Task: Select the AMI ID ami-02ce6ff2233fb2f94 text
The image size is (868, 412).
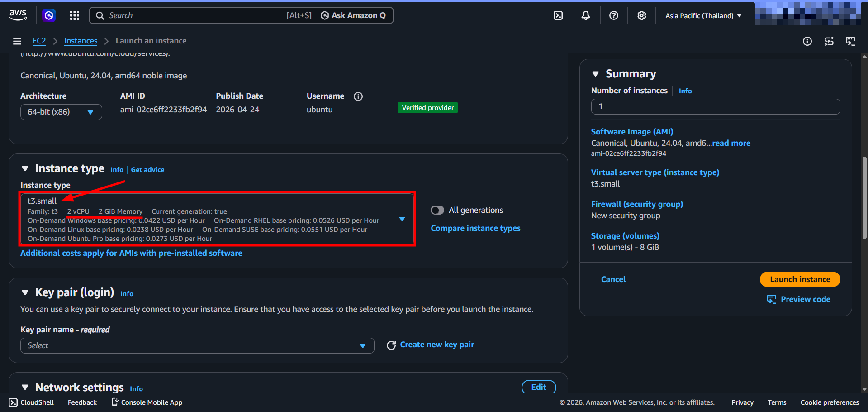Action: click(x=163, y=110)
